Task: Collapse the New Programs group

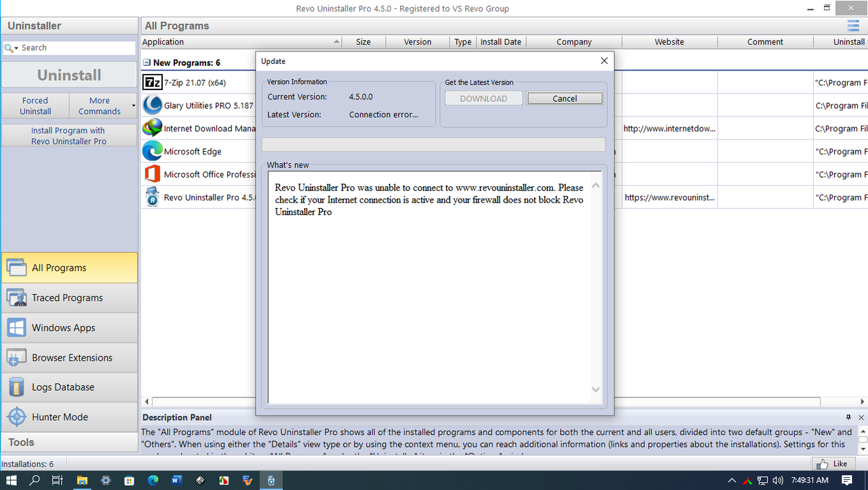Action: 146,62
